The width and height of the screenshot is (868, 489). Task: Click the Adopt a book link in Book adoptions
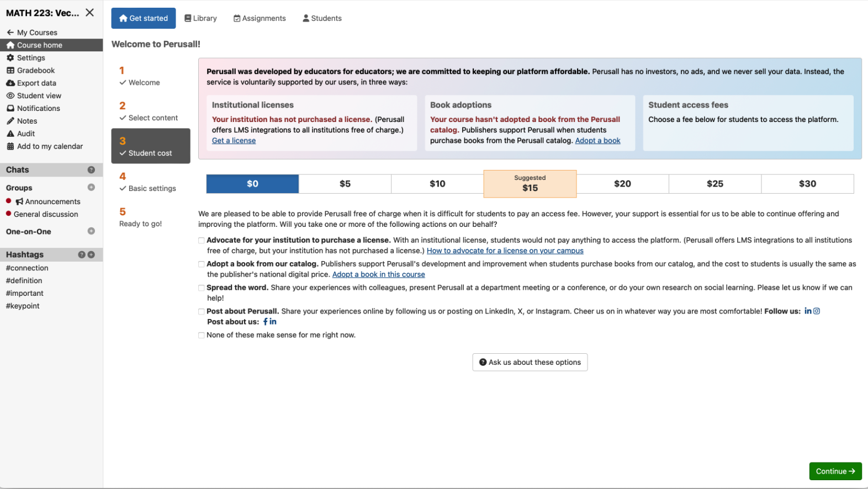[598, 141]
